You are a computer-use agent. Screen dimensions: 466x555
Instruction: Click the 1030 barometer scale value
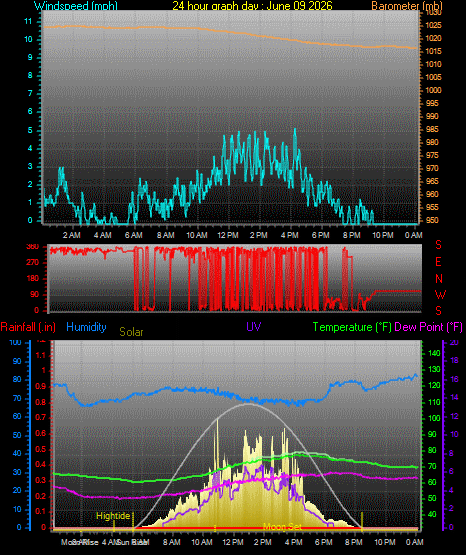pos(433,12)
